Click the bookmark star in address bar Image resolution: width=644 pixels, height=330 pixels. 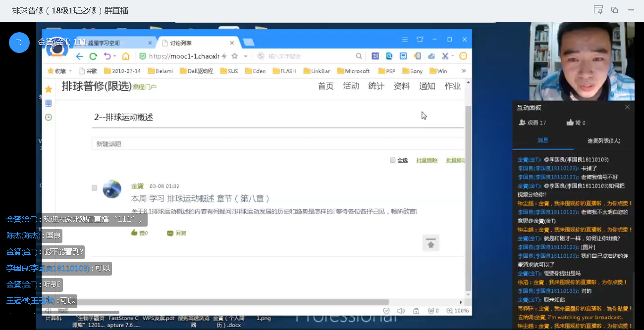234,56
